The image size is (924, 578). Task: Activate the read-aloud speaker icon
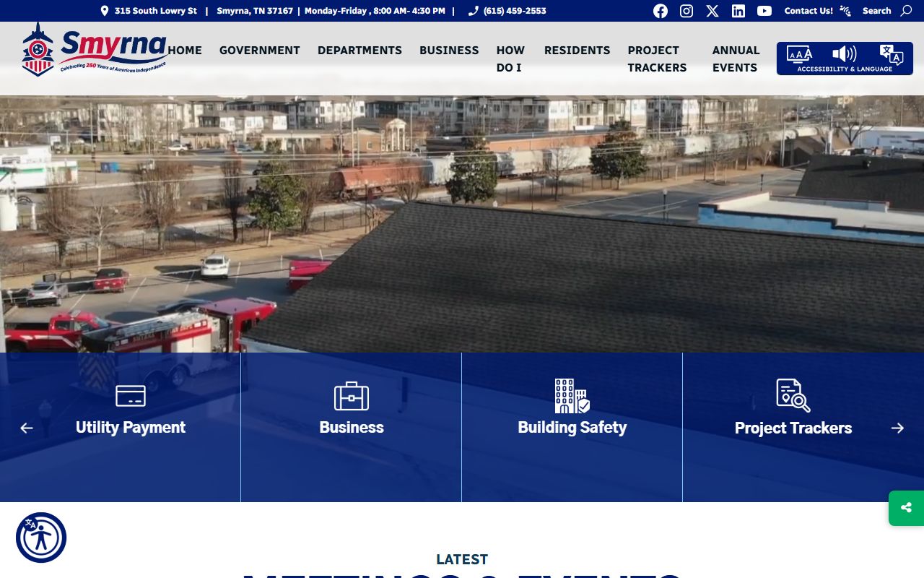coord(845,53)
